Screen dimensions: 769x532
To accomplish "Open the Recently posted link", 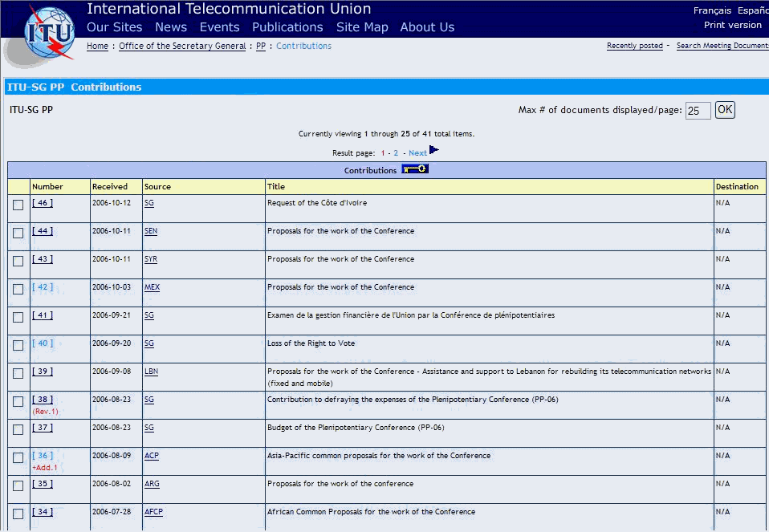I will point(635,46).
